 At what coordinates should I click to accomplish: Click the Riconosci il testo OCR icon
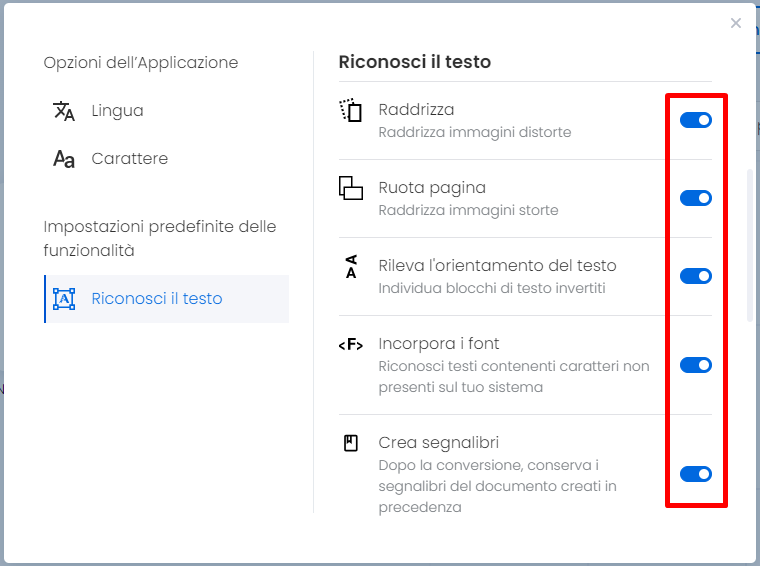tap(63, 299)
